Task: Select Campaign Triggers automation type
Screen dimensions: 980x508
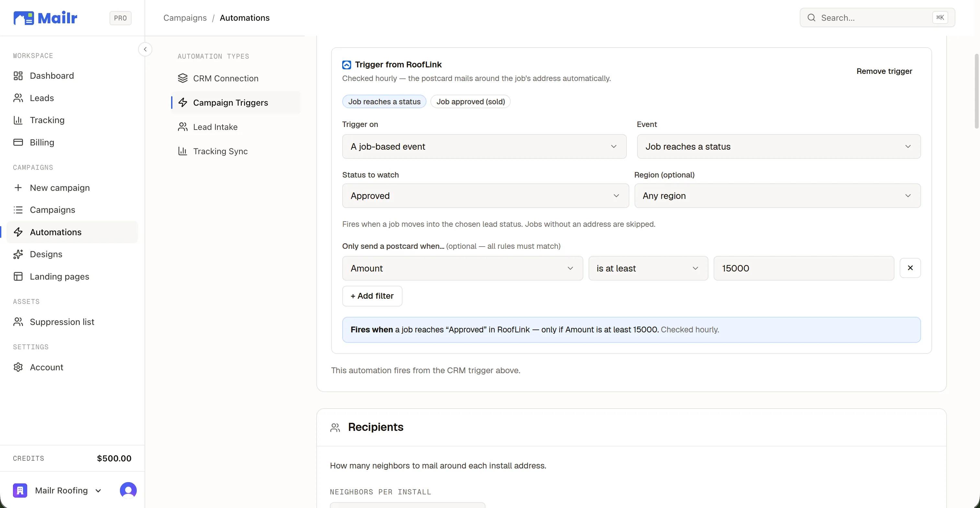Action: pyautogui.click(x=236, y=103)
